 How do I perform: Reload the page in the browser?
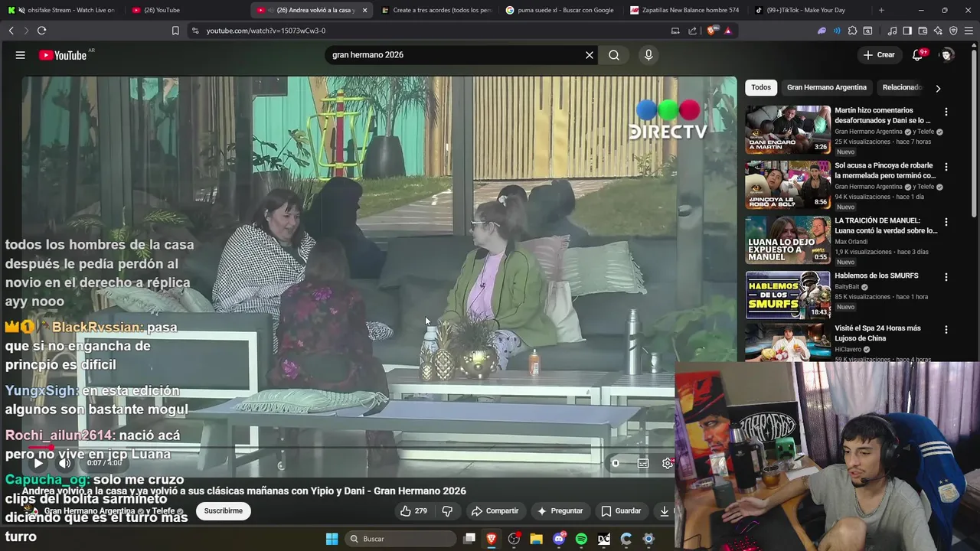pos(41,31)
